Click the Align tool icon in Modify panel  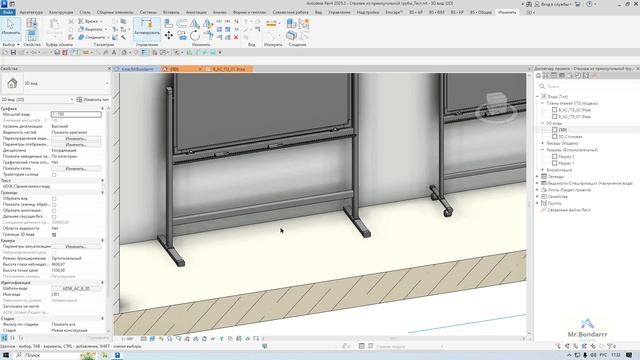[x=168, y=24]
